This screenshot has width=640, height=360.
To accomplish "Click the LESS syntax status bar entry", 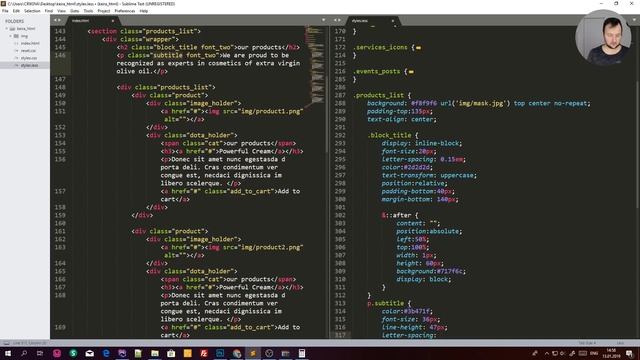I will pos(620,343).
